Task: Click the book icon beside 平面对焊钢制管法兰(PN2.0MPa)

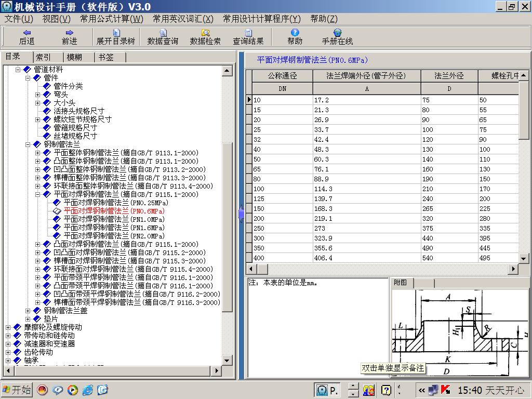Action: click(57, 236)
